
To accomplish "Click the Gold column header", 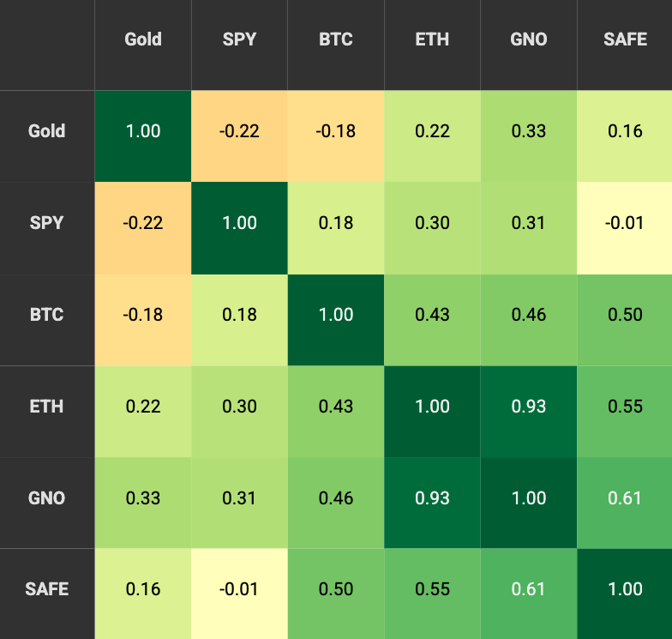I will point(143,39).
